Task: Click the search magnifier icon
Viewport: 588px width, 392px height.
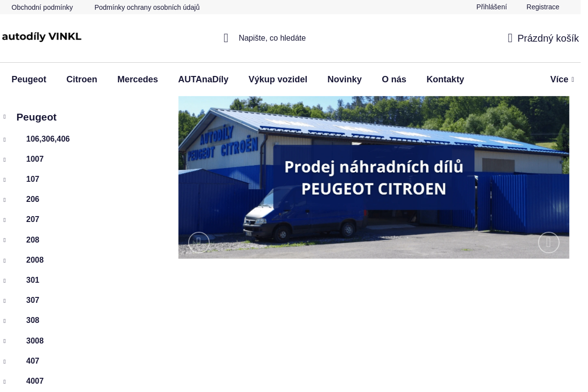Action: (226, 38)
